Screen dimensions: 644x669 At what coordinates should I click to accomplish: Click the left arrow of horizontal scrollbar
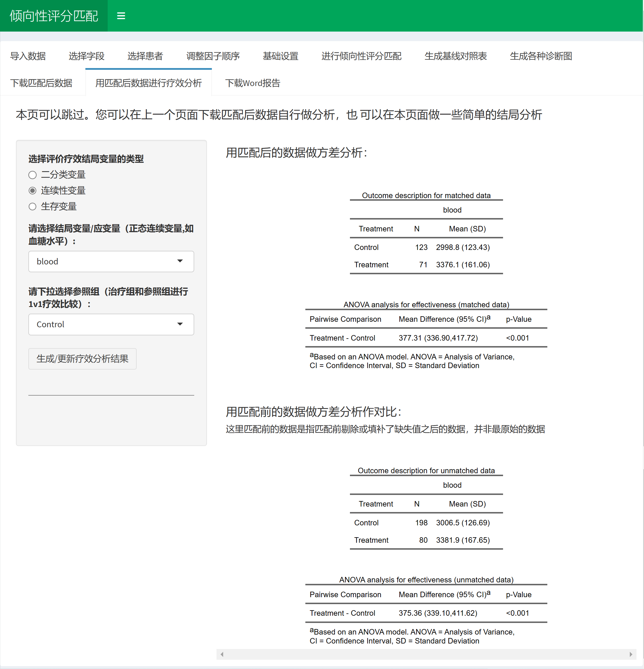[222, 654]
